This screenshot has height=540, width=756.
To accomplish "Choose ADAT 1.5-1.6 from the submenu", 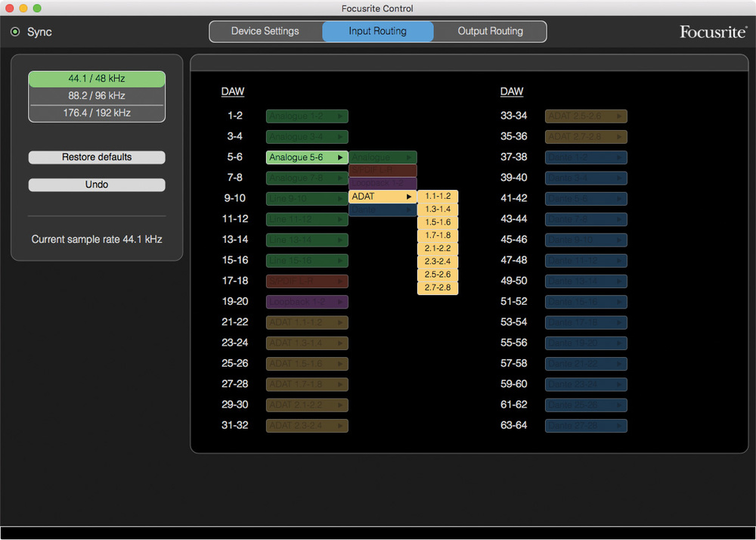I will (x=438, y=222).
